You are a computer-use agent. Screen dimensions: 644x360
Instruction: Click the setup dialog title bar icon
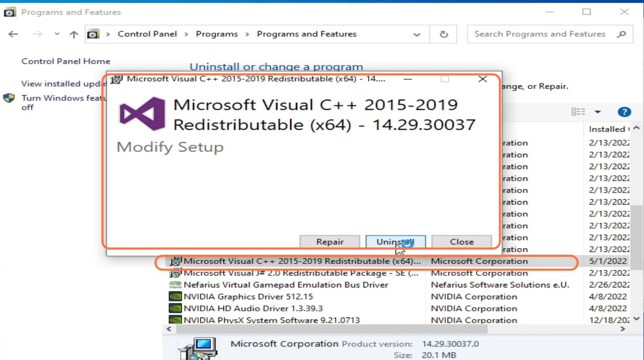pos(117,79)
